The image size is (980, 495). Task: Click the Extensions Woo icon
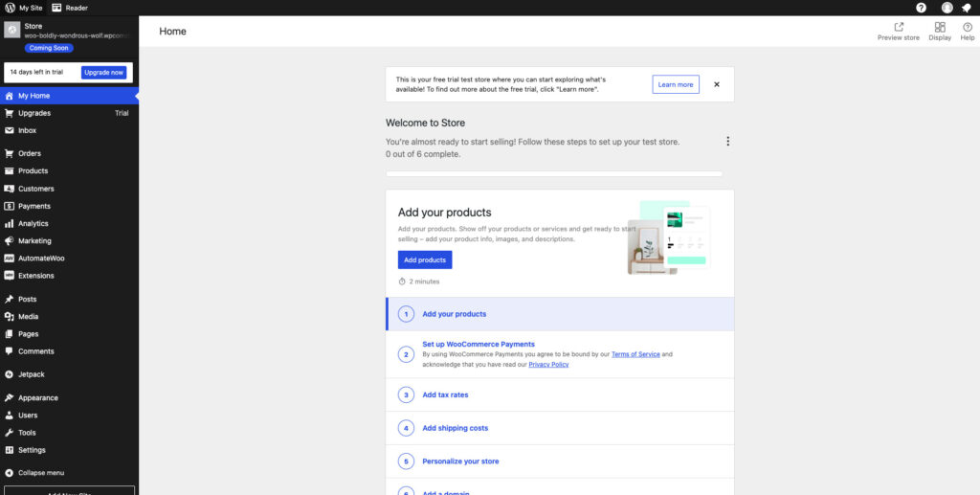click(9, 276)
